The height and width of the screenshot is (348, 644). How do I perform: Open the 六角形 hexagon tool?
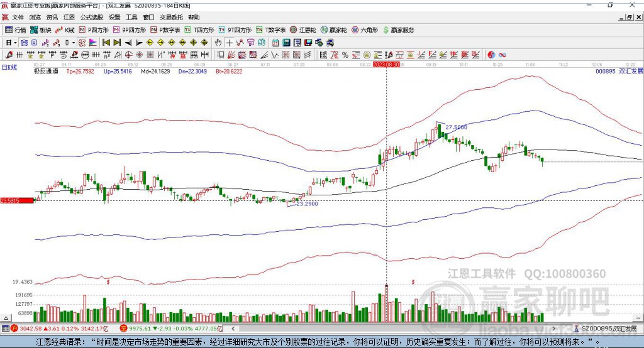[x=365, y=30]
